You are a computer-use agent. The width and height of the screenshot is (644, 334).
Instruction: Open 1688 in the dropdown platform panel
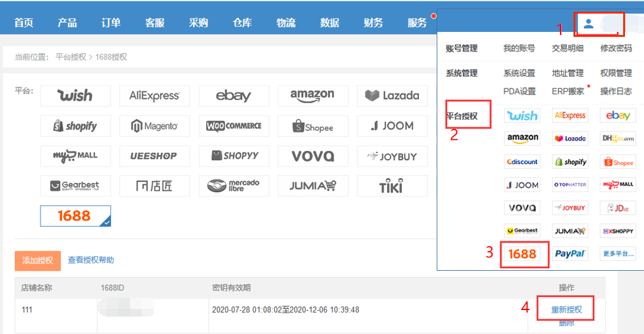(522, 254)
